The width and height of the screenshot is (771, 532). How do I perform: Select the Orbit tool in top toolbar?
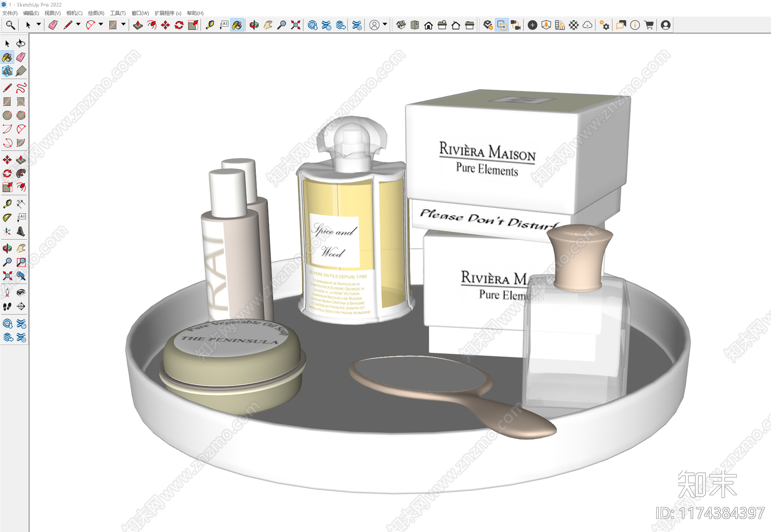tap(254, 25)
